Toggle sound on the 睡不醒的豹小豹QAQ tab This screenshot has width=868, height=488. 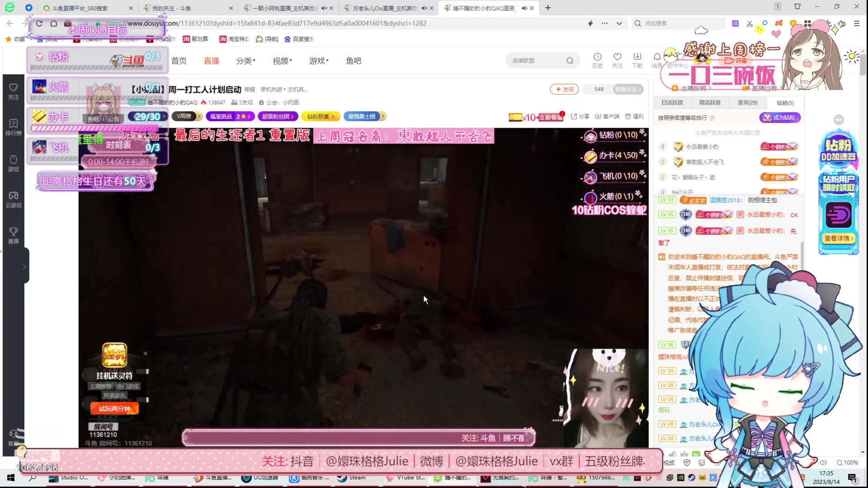pyautogui.click(x=524, y=8)
